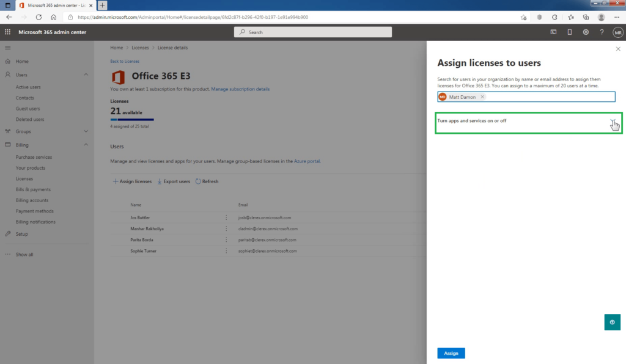Click the blue Assign button
This screenshot has height=364, width=626.
tap(451, 353)
